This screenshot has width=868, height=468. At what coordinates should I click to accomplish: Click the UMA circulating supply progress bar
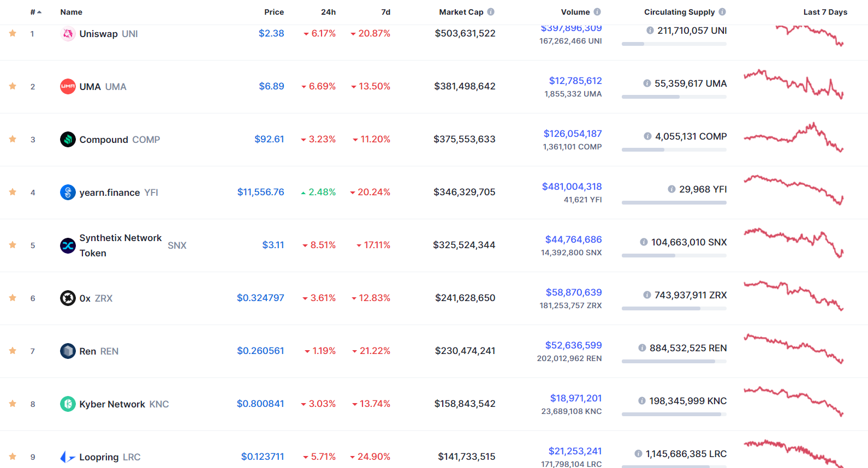pyautogui.click(x=674, y=97)
